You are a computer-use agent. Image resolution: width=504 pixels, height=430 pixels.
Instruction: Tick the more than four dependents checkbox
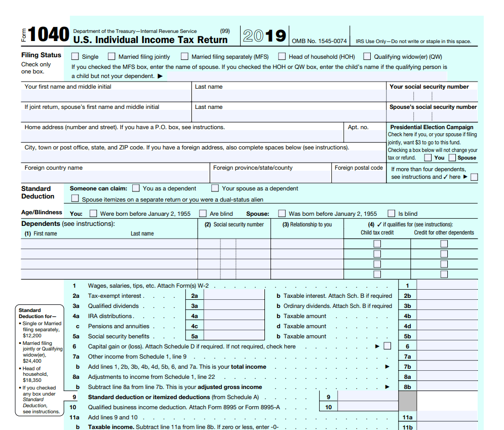[x=474, y=177]
